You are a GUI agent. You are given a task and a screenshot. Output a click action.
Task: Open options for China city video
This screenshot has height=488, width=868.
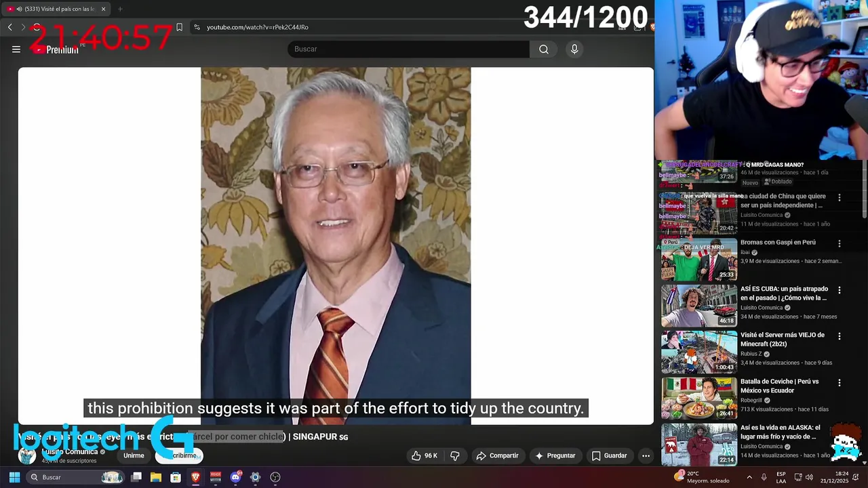coord(839,198)
